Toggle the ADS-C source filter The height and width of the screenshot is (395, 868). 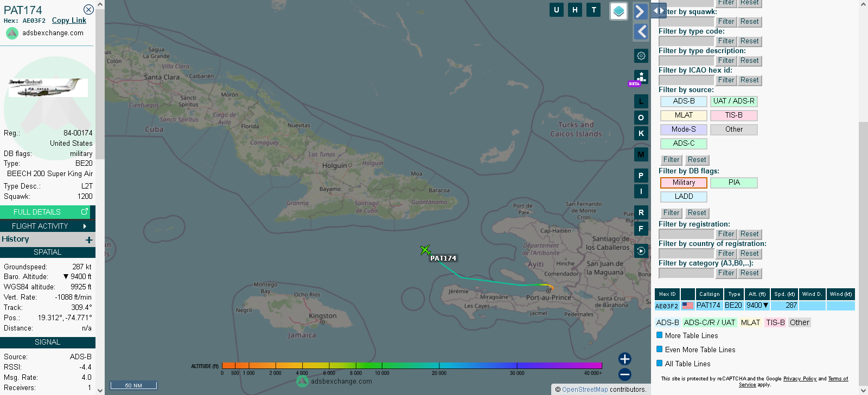(x=684, y=144)
